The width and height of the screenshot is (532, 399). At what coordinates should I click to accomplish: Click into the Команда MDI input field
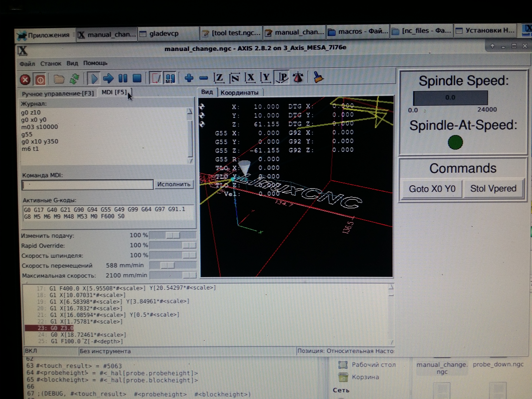87,185
